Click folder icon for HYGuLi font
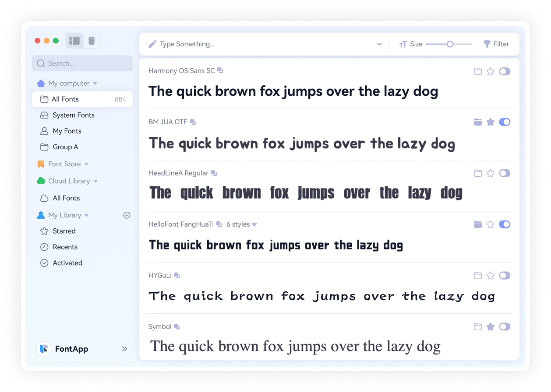The width and height of the screenshot is (551, 392). pos(478,276)
